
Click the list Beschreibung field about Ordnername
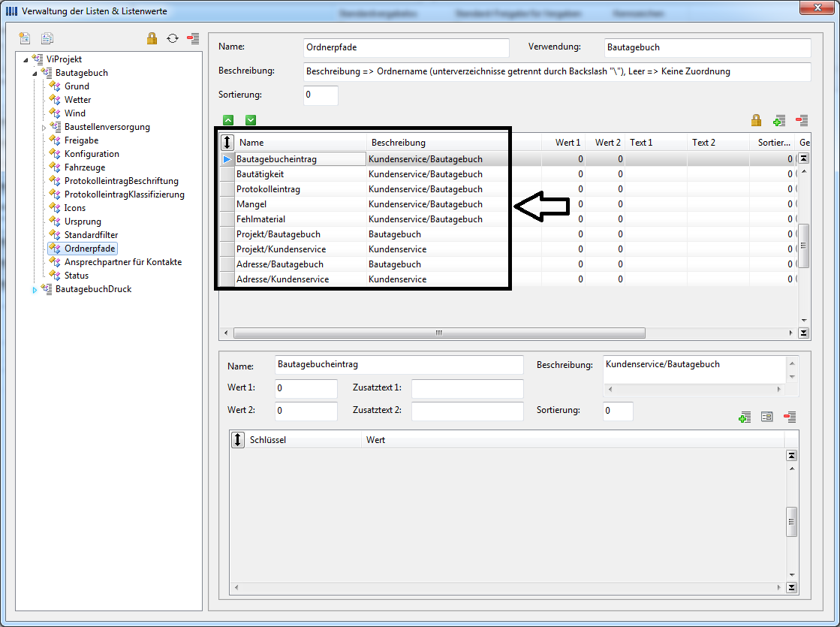tap(557, 72)
